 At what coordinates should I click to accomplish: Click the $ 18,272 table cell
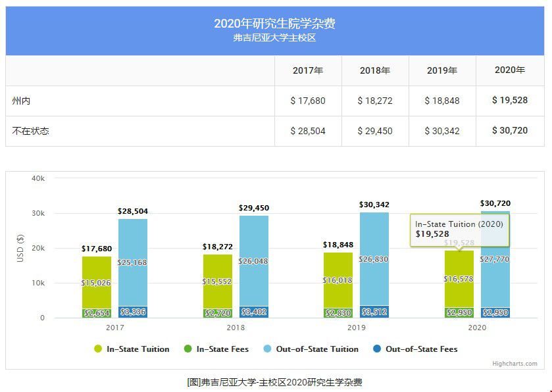[375, 101]
